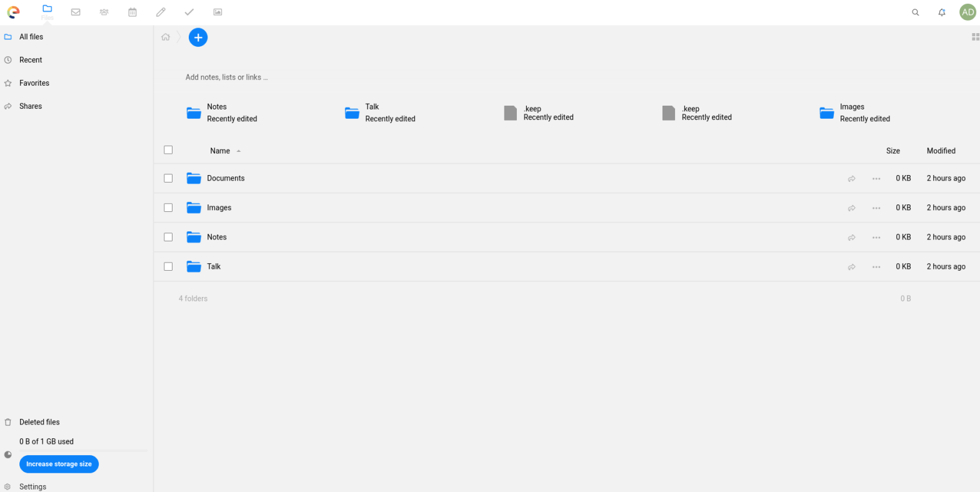
Task: Share the Documents folder
Action: [851, 179]
